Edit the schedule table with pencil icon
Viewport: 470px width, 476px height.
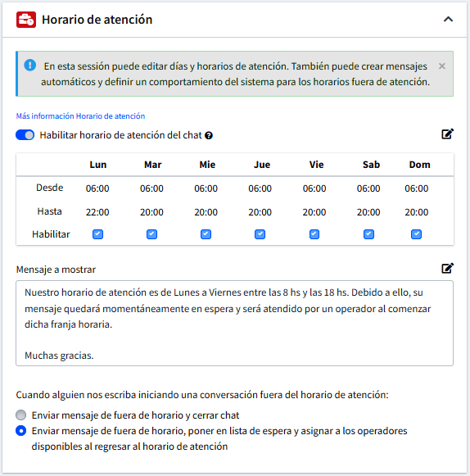click(x=447, y=134)
